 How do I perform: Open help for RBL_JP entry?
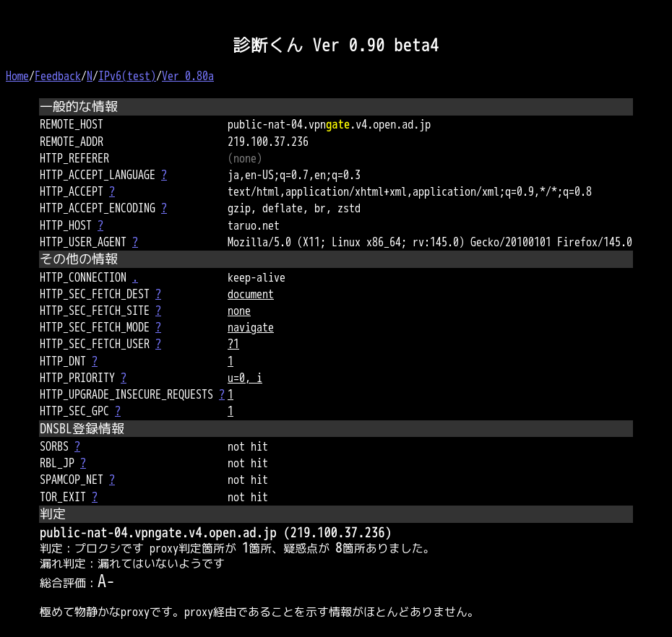pos(83,463)
